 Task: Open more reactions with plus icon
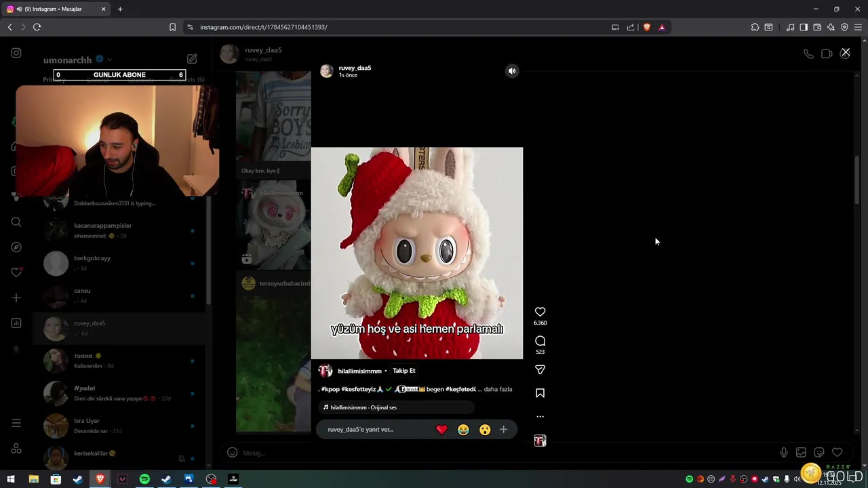(503, 429)
